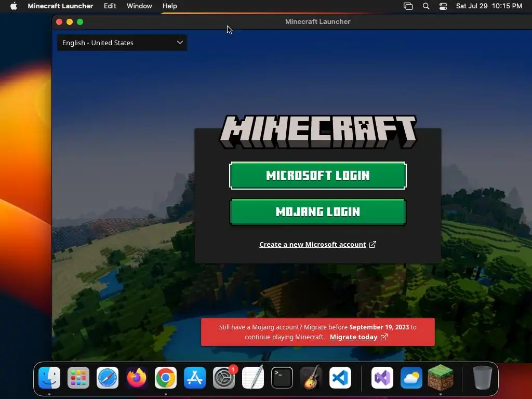Click Minecraft grass block icon in Dock

[x=441, y=377]
